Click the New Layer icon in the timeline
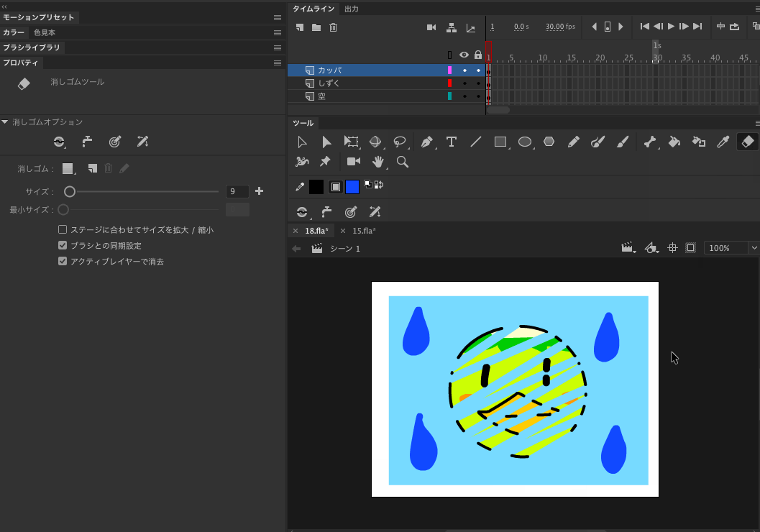 (x=300, y=27)
